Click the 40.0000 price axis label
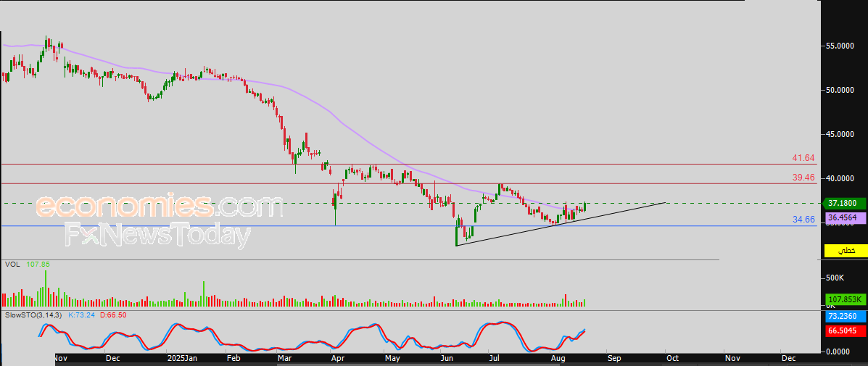The height and width of the screenshot is (366, 868). click(839, 178)
